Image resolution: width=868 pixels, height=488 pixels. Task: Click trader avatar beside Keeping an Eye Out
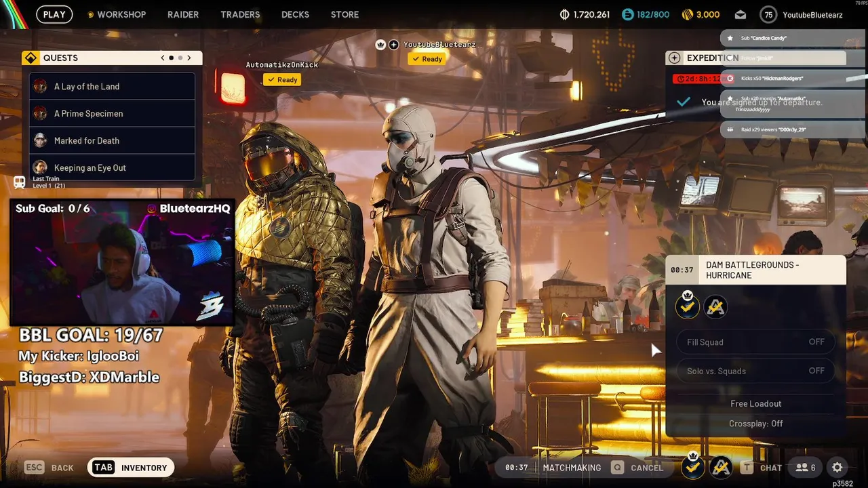coord(40,167)
